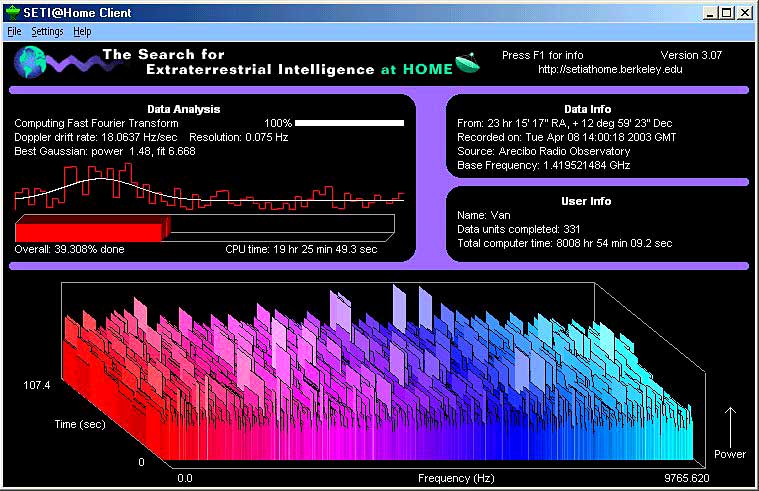Click "CPU time: 19 hr 25 min 49.3 sec"

301,249
